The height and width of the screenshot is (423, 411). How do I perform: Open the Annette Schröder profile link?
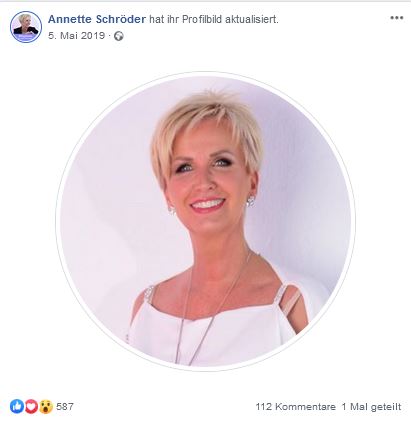97,19
